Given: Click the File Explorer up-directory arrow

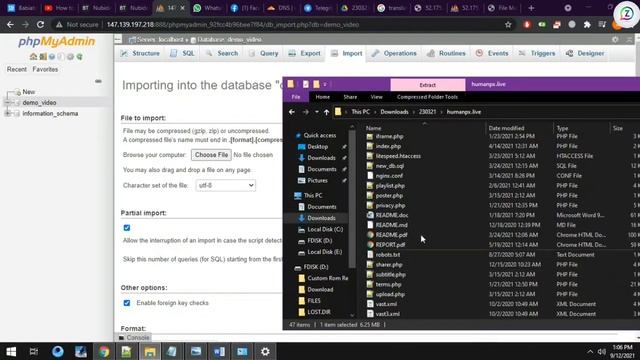Looking at the screenshot, I should (x=327, y=112).
